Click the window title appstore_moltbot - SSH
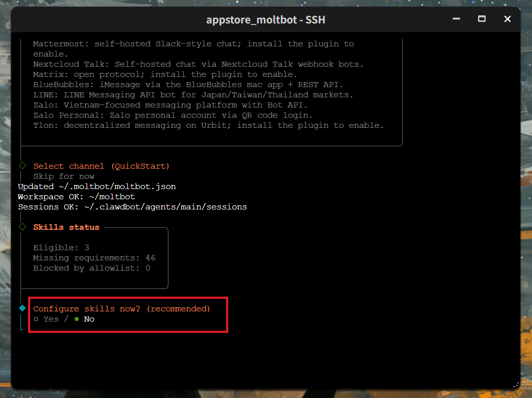The height and width of the screenshot is (398, 532). click(x=266, y=20)
